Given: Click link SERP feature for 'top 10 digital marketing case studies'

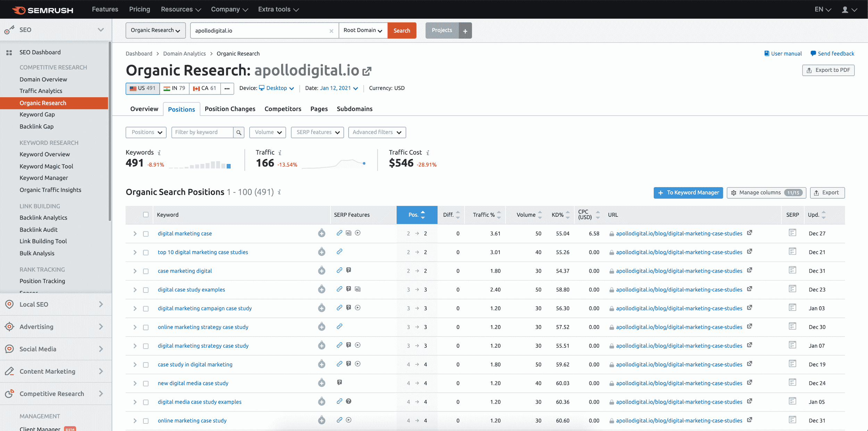Looking at the screenshot, I should (x=339, y=251).
